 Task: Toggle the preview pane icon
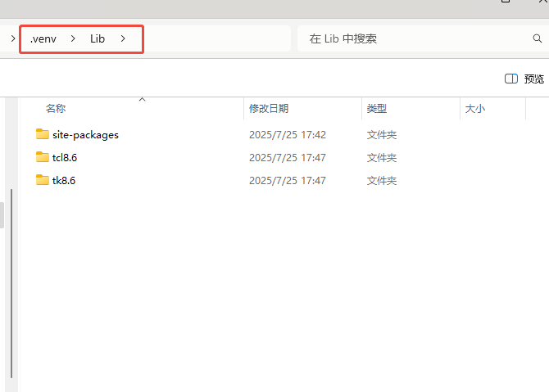pos(511,79)
